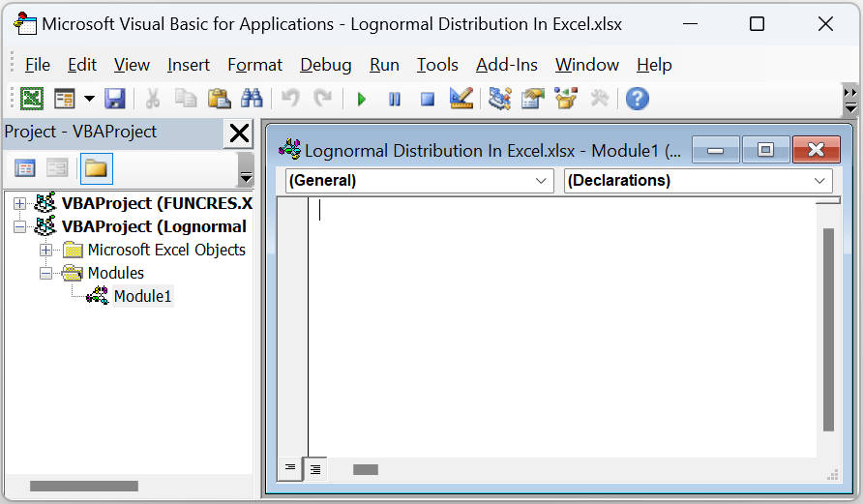Click the code window vertical scrollbar
Screen dimensions: 863x504
pyautogui.click(x=828, y=330)
